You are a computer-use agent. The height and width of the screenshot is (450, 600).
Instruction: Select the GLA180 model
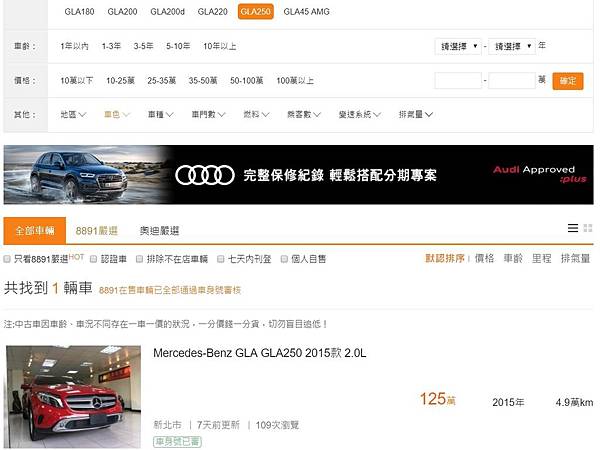click(79, 12)
